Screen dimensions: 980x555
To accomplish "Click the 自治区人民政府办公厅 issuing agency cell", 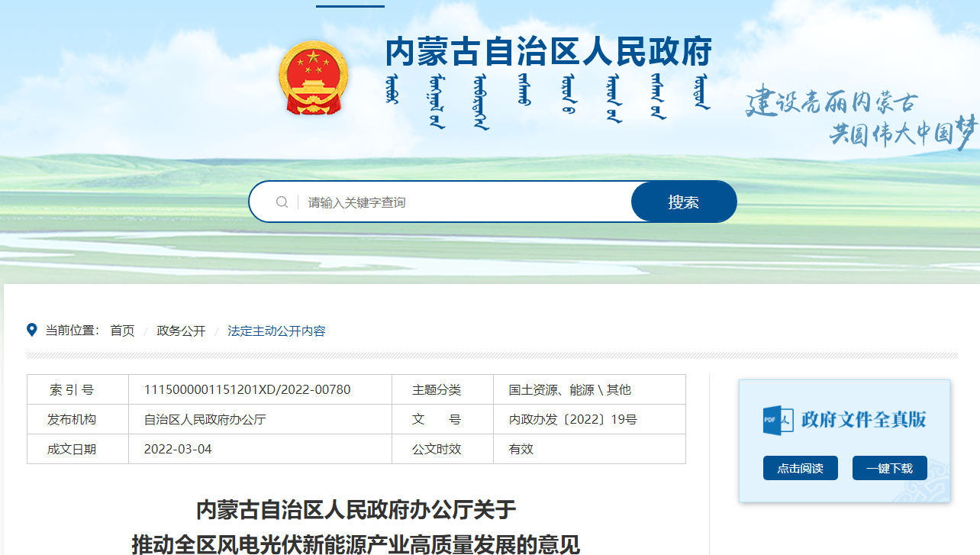I will coord(205,419).
